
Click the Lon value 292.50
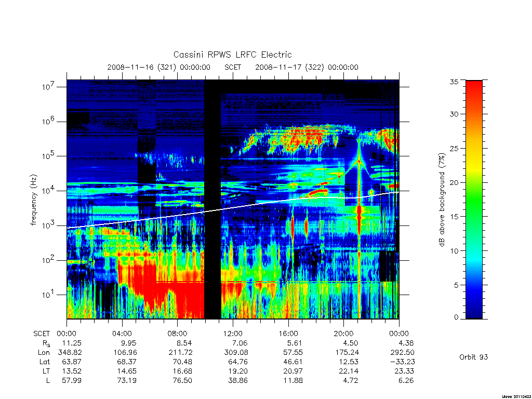(403, 353)
